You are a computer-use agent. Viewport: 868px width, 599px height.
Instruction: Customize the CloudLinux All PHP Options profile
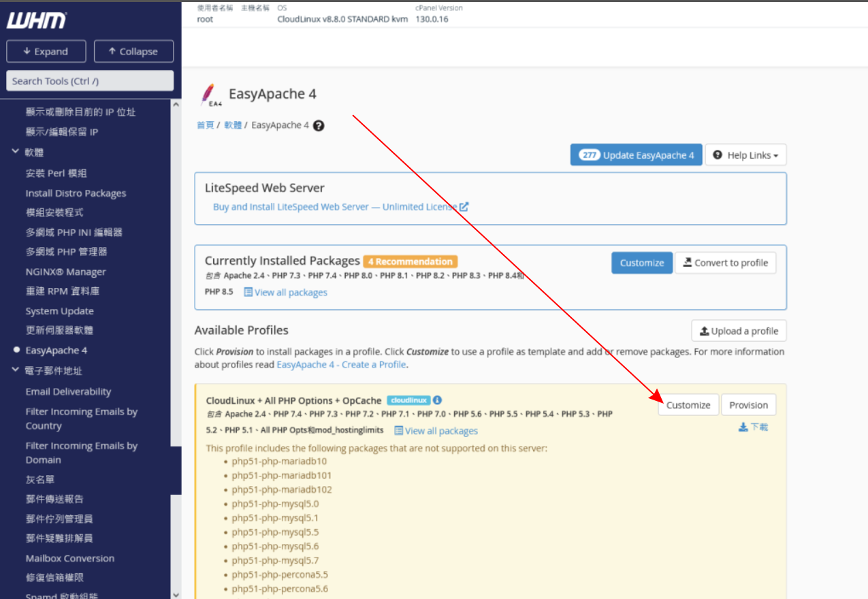(688, 405)
